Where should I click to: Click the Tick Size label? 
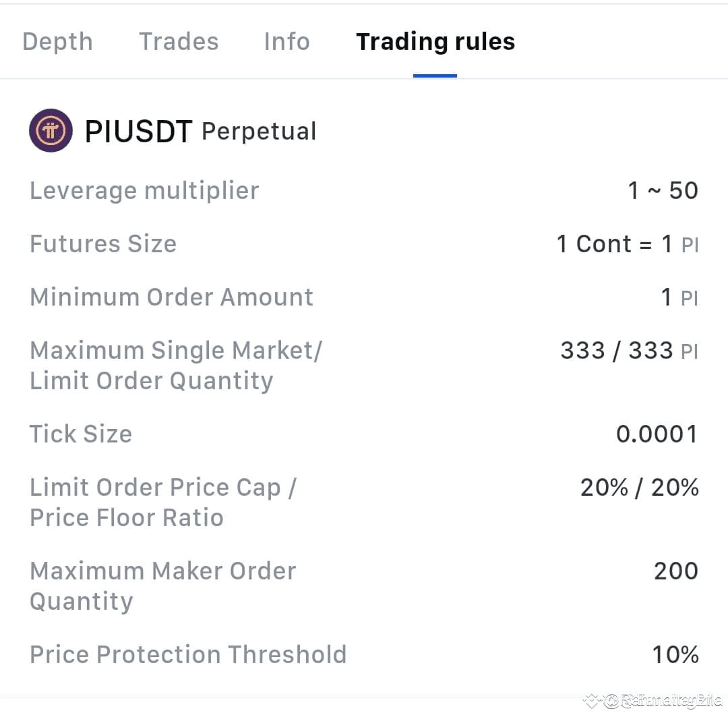coord(81,434)
